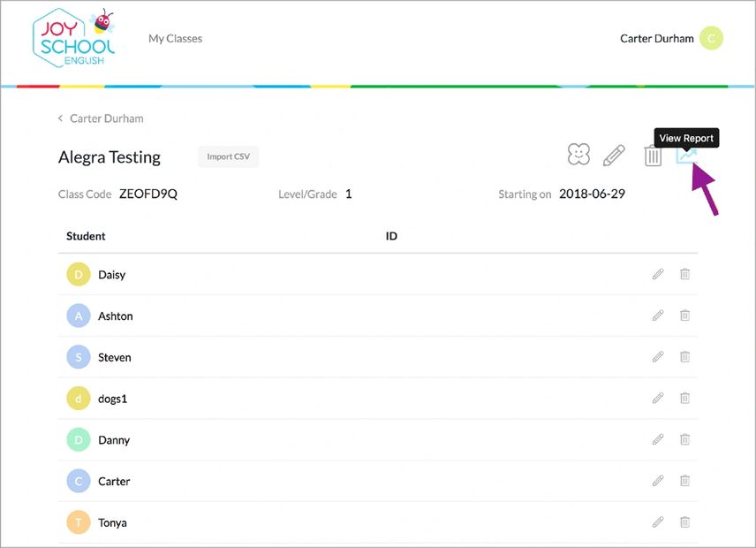This screenshot has height=548, width=756.
Task: Delete the Alegra Testing class
Action: [653, 156]
